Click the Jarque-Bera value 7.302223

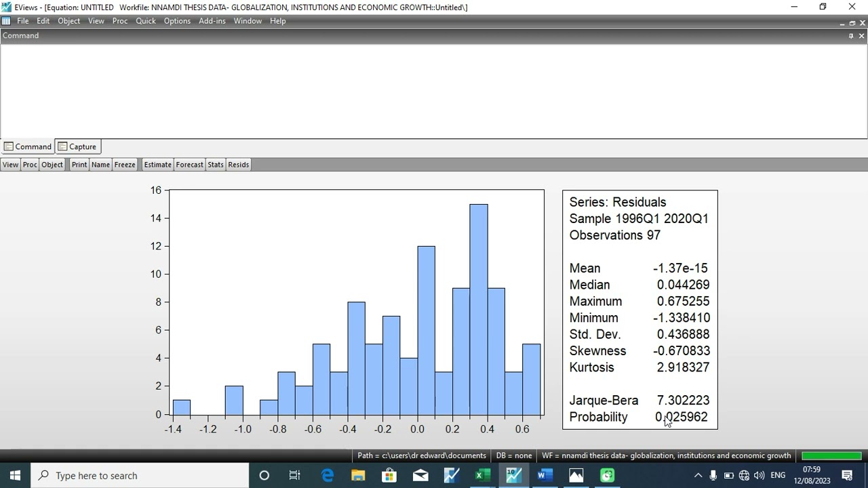click(x=683, y=401)
